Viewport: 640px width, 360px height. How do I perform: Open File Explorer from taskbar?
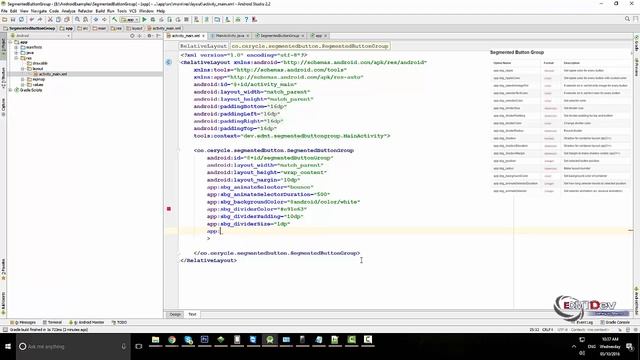pyautogui.click(x=156, y=340)
